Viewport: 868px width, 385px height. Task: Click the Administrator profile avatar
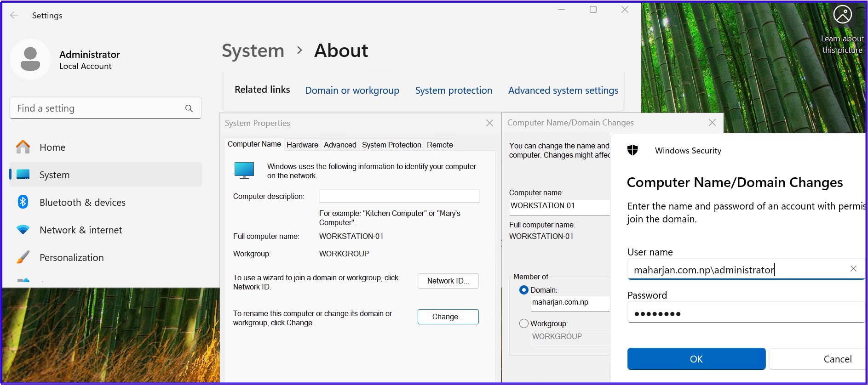30,59
